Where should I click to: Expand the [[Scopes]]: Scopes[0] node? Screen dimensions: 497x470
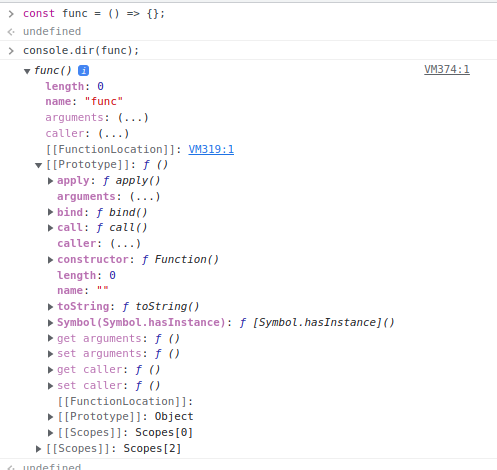[x=50, y=433]
